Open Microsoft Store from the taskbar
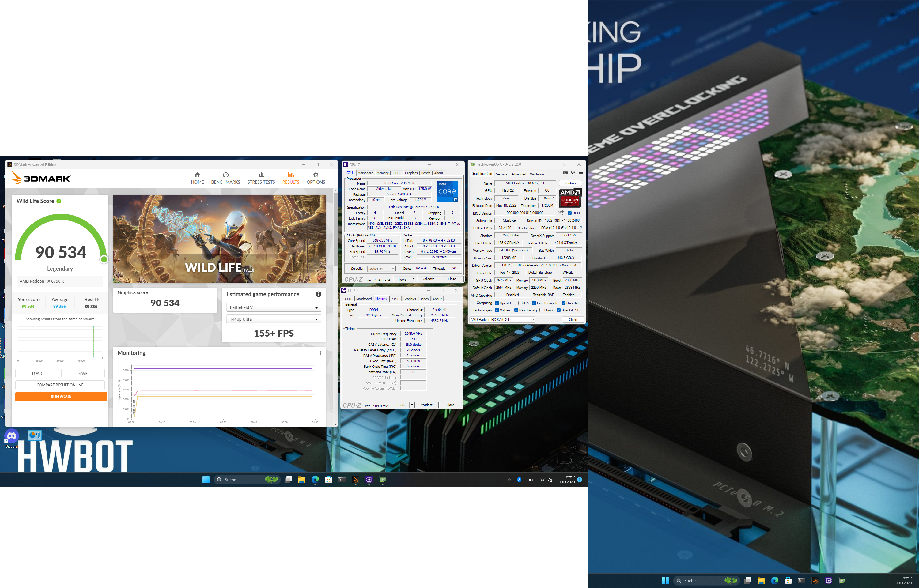 pos(328,480)
